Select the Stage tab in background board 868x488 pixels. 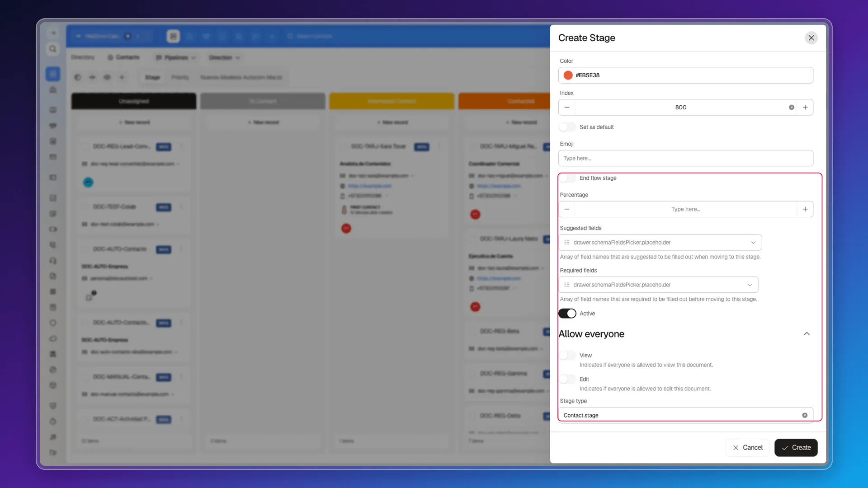tap(152, 78)
